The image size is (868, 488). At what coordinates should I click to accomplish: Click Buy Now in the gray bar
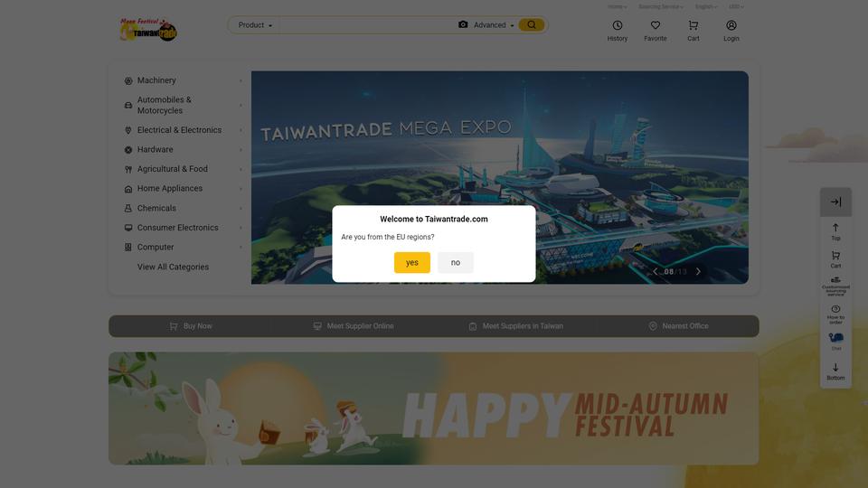191,326
